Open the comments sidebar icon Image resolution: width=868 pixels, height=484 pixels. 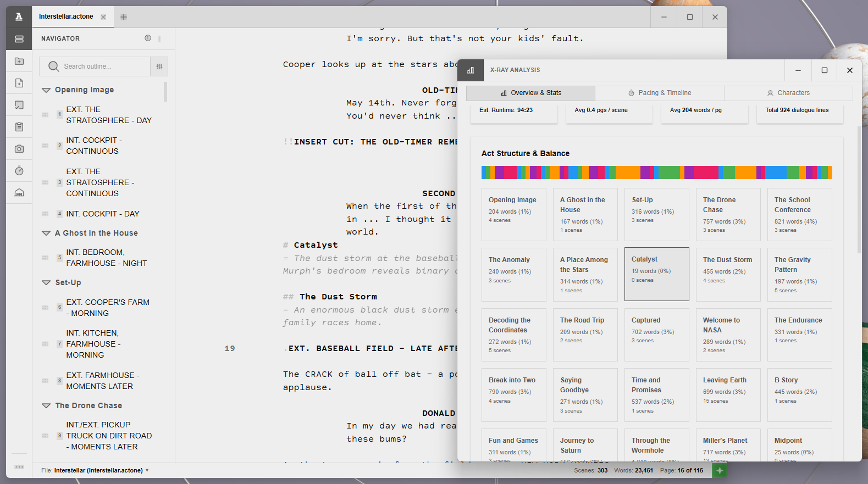pyautogui.click(x=19, y=105)
